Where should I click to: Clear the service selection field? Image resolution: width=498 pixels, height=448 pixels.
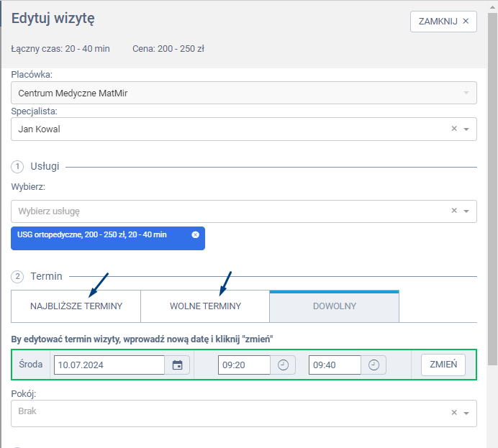pyautogui.click(x=454, y=211)
